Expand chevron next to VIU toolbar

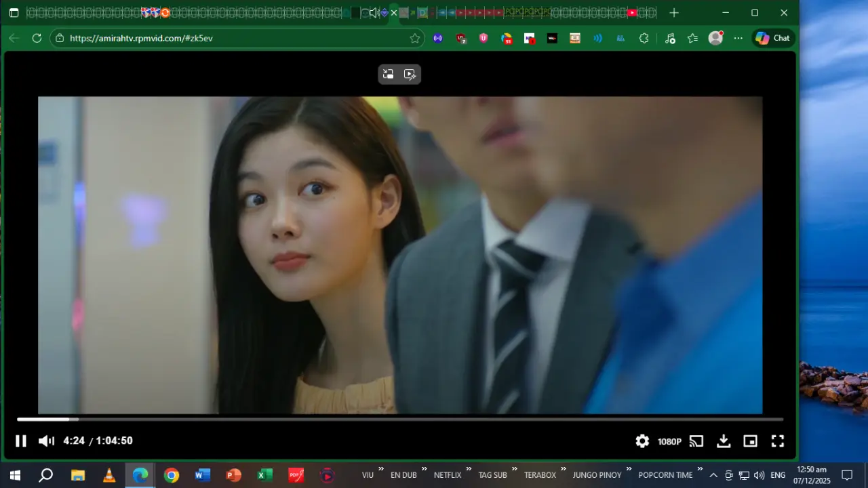[381, 469]
